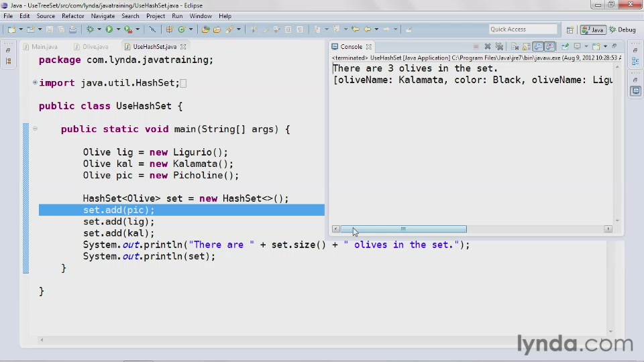Navigate Back with yellow left arrow
The height and width of the screenshot is (362, 644).
click(368, 29)
